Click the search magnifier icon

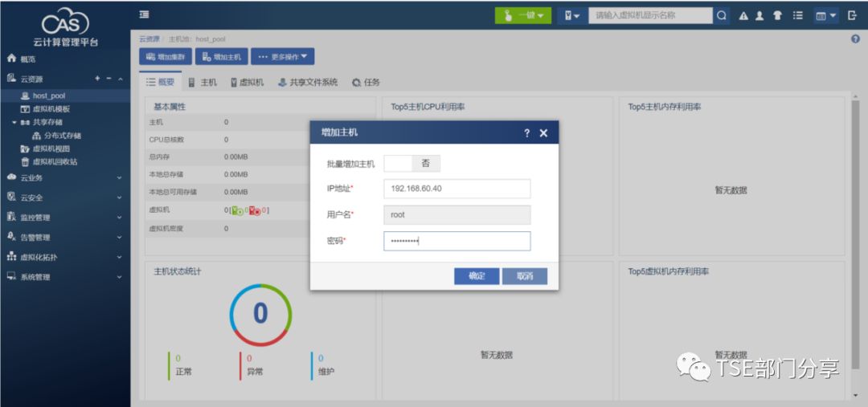tap(721, 15)
